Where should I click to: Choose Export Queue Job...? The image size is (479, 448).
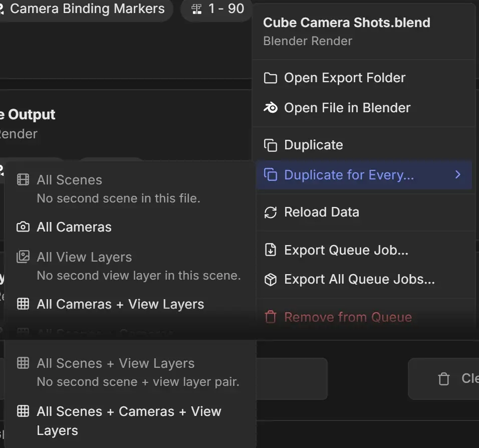[x=364, y=250]
